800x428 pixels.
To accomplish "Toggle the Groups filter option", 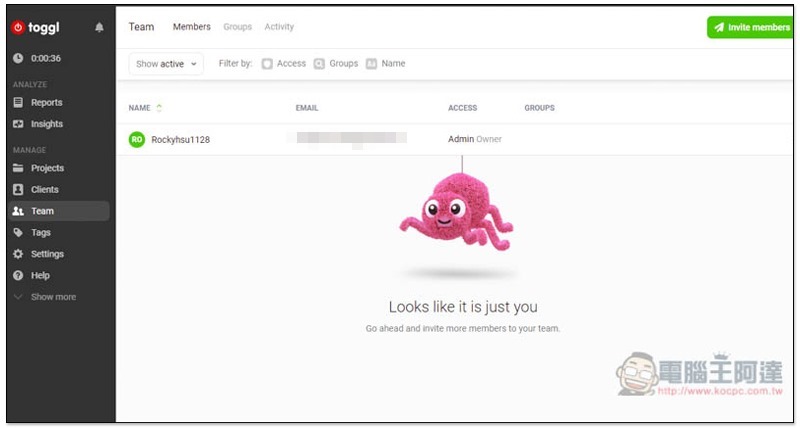I will (336, 64).
